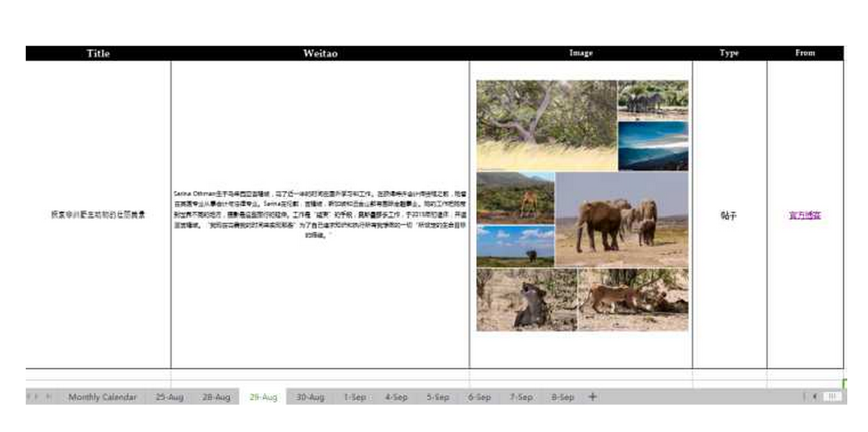This screenshot has height=432, width=868.
Task: Select the 28-Aug sheet tab
Action: pyautogui.click(x=216, y=397)
